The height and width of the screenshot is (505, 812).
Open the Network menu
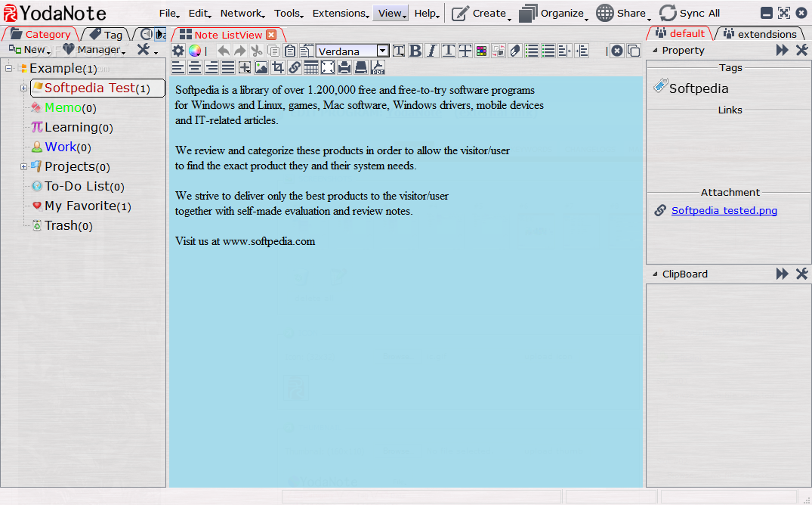(242, 14)
